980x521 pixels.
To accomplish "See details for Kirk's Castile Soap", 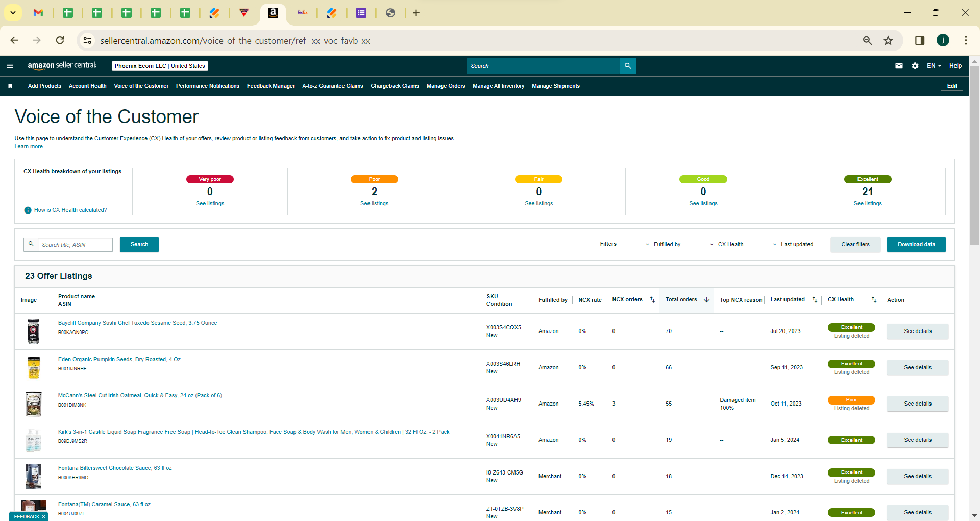I will click(x=918, y=440).
